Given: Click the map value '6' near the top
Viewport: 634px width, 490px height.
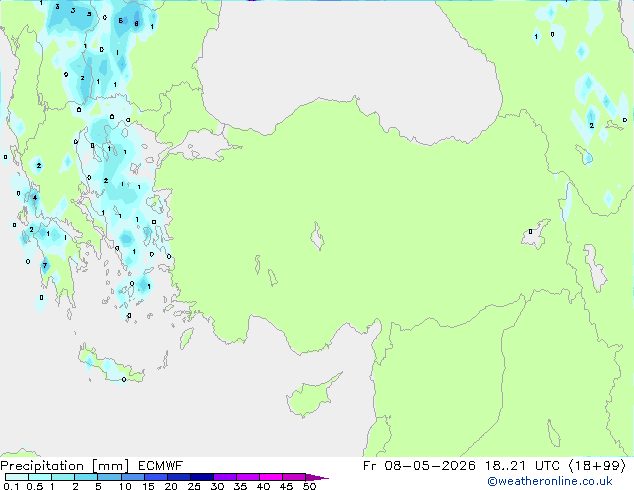Looking at the screenshot, I should [x=120, y=20].
